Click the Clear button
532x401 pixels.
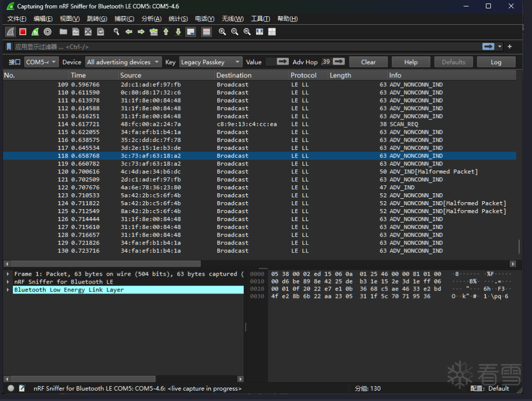coord(368,62)
